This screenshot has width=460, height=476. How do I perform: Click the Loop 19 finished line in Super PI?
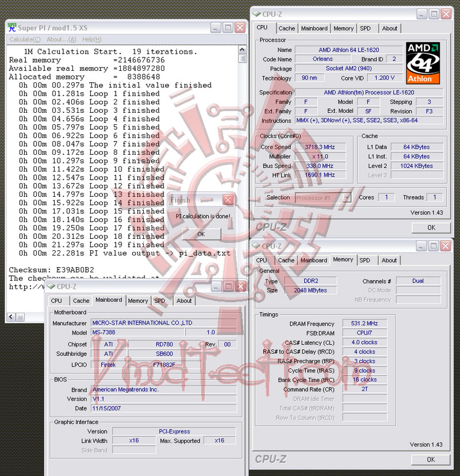[x=91, y=245]
